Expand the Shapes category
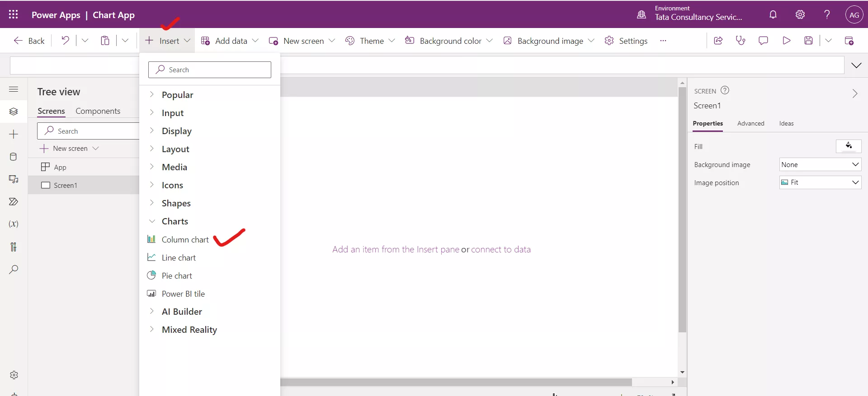Image resolution: width=868 pixels, height=396 pixels. [x=152, y=203]
